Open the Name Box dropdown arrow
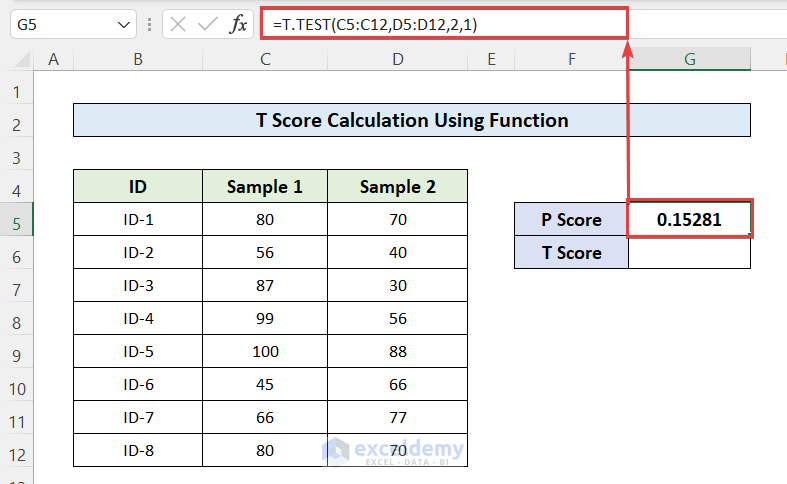 [123, 24]
